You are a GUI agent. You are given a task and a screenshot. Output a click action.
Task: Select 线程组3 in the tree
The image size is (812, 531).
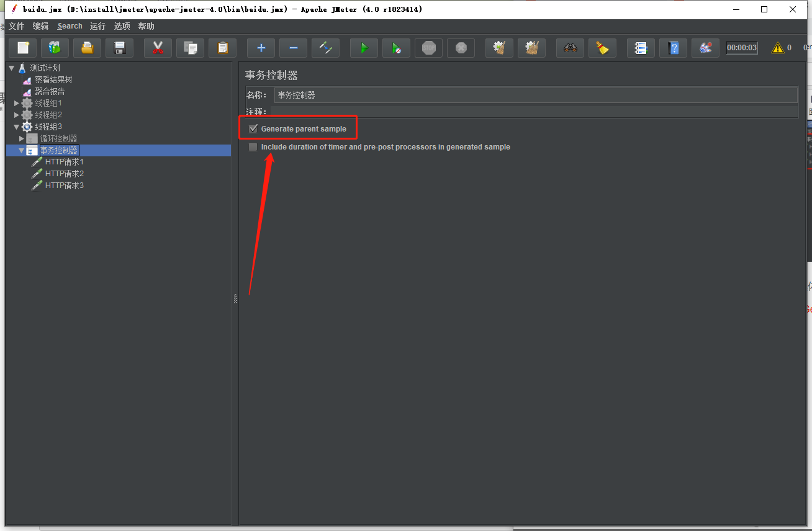pos(48,127)
